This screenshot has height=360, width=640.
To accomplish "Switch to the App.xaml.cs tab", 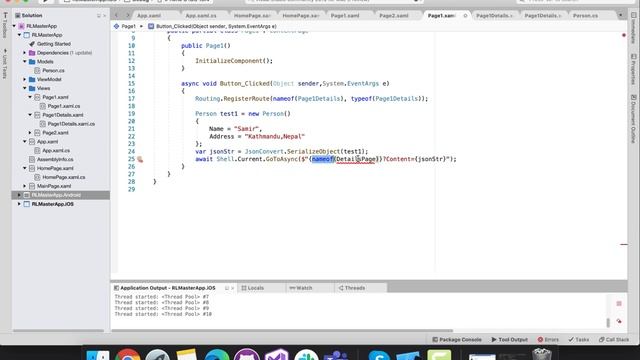I will pos(201,16).
